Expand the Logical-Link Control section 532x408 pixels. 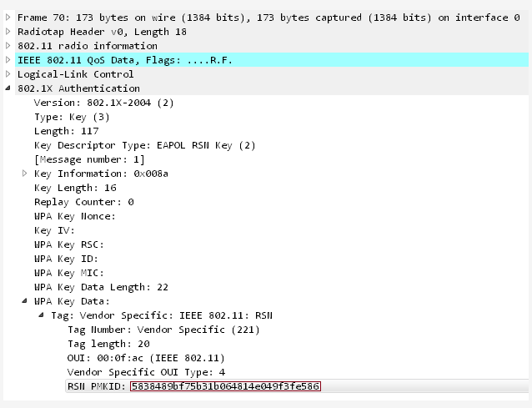tap(8, 74)
